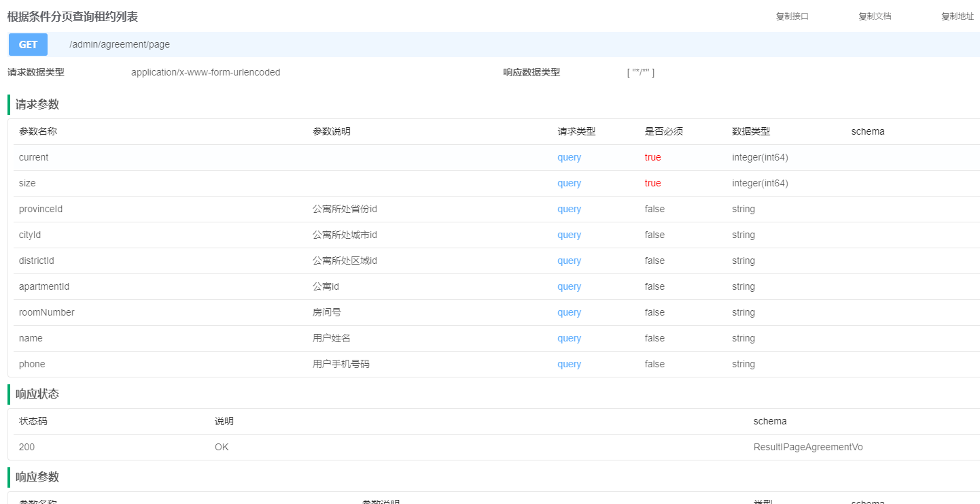Click the 参数说明 column header in request table
The image size is (980, 504).
pyautogui.click(x=332, y=131)
